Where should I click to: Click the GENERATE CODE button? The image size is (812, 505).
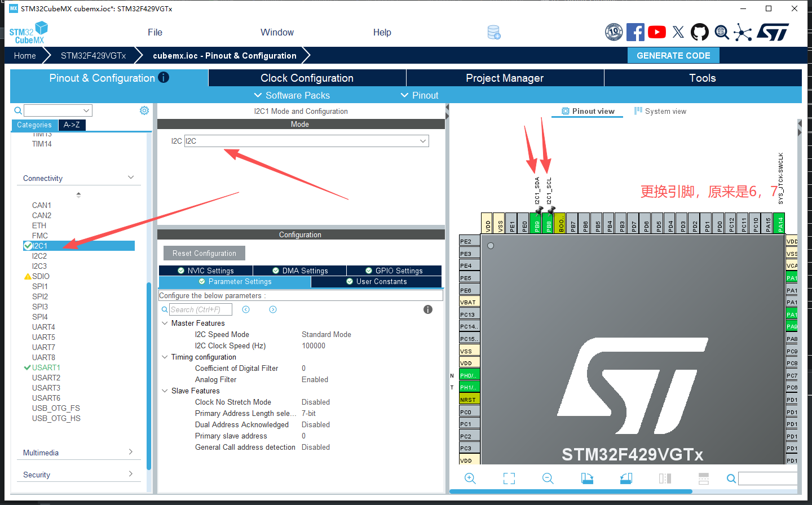coord(673,55)
